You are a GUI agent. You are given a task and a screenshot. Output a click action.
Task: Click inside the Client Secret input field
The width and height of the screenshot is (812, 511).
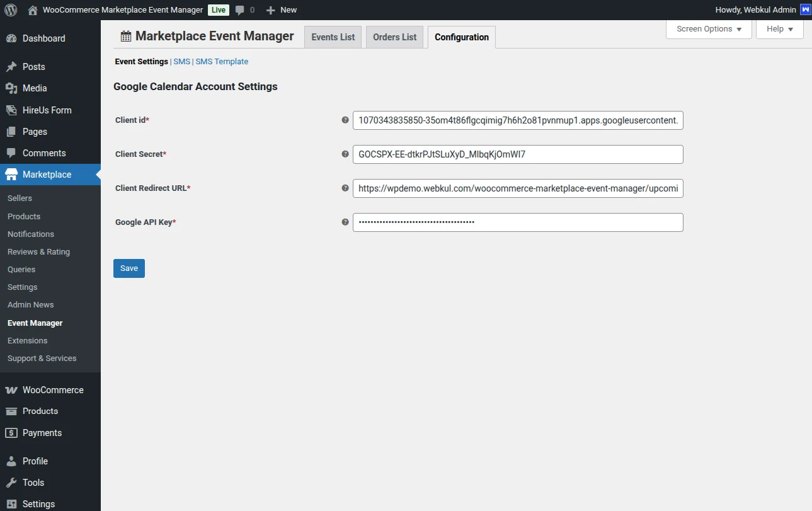coord(518,154)
